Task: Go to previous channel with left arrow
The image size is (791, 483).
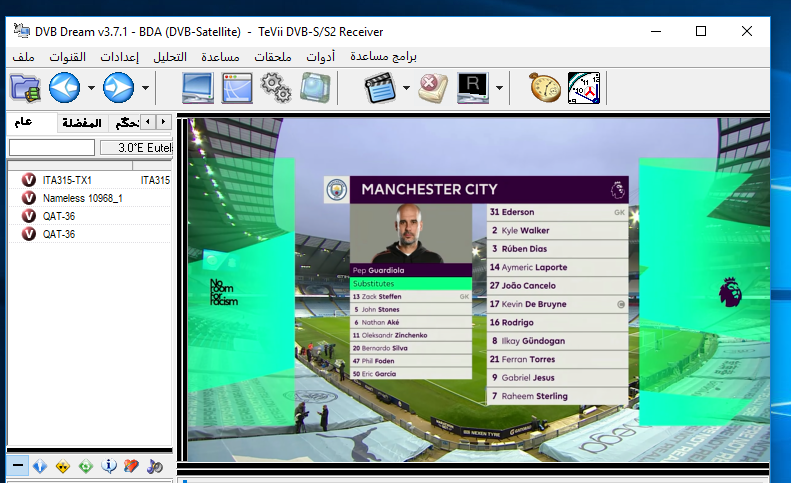Action: tap(65, 88)
